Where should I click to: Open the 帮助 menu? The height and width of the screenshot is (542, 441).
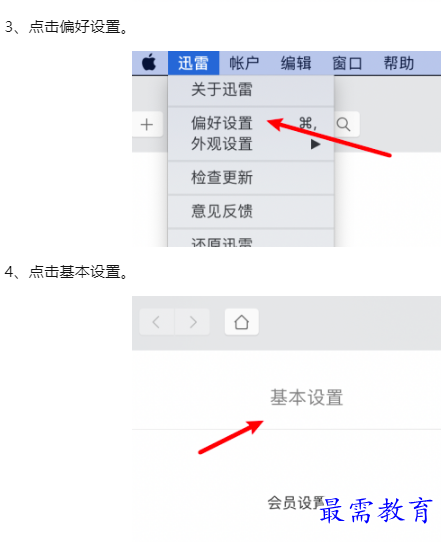[x=399, y=63]
